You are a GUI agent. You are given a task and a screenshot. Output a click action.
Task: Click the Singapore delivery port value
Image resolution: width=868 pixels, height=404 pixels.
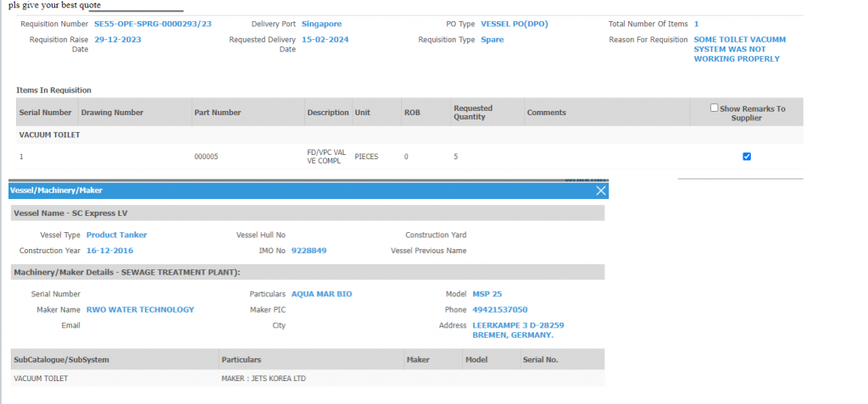(322, 24)
